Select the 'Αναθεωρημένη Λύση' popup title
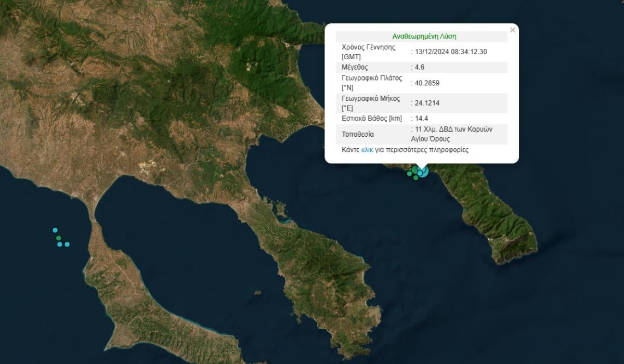 coord(424,36)
